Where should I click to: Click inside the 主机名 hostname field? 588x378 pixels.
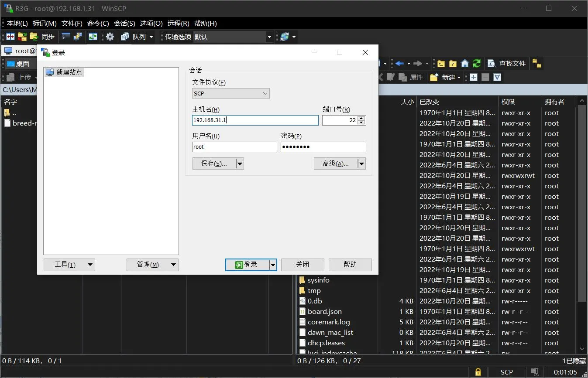255,120
